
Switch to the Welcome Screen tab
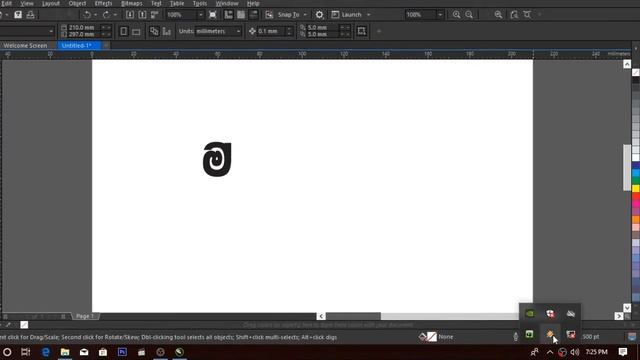[25, 45]
